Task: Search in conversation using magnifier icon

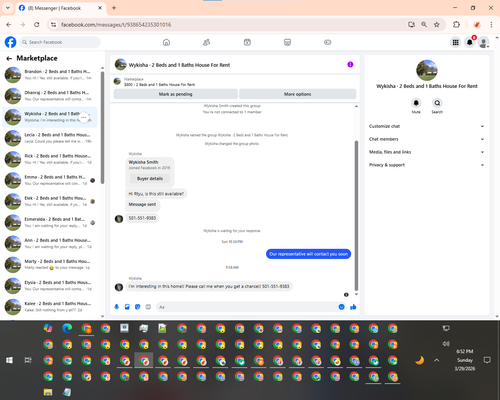Action: [x=437, y=103]
